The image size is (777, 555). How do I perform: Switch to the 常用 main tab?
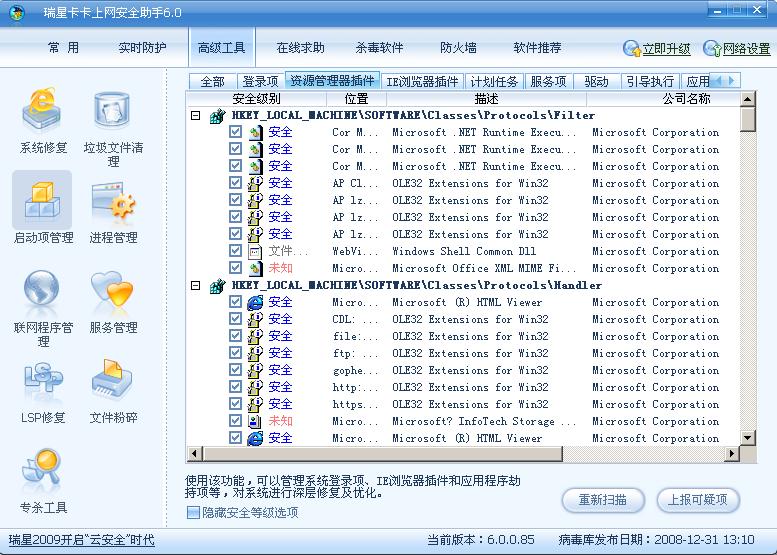coord(63,48)
